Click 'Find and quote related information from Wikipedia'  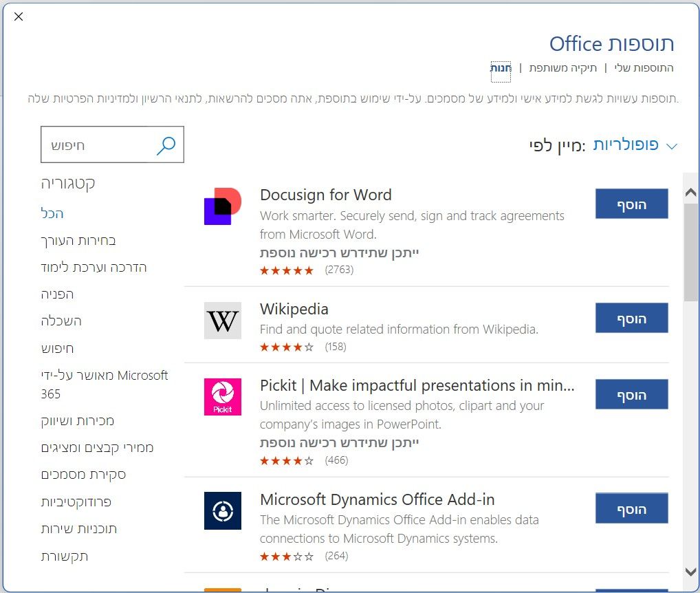(x=399, y=330)
